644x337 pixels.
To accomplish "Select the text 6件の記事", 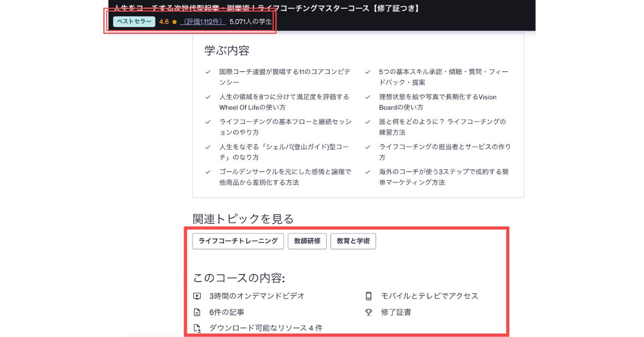I will 226,312.
